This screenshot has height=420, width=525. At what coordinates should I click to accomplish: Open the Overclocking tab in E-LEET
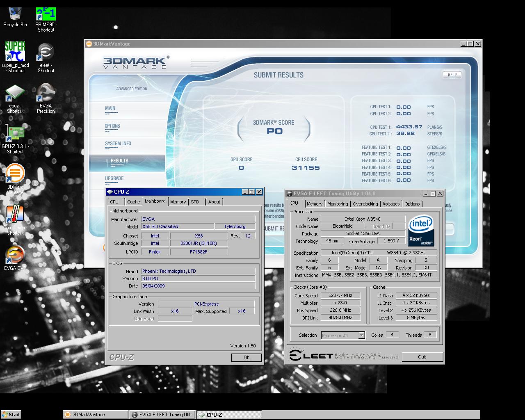coord(365,204)
